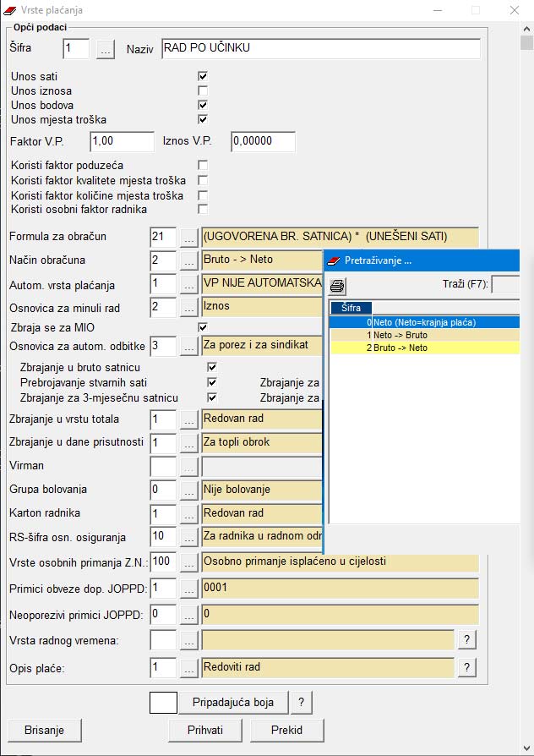Select row Bruto -> Neto in list
The image size is (534, 756).
pos(425,348)
